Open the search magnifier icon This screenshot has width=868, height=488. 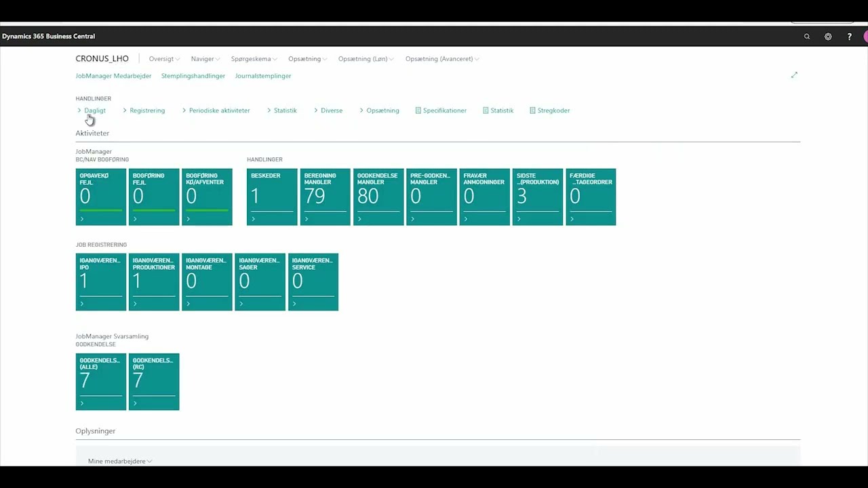click(x=807, y=37)
